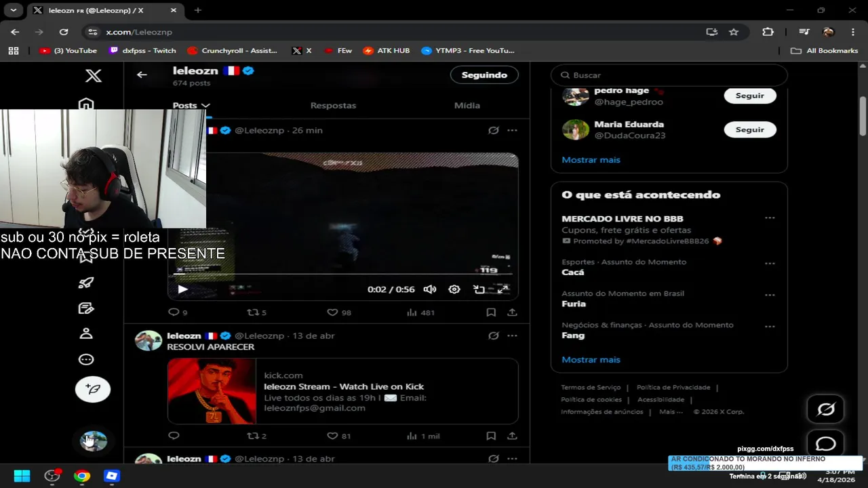This screenshot has height=488, width=868.
Task: Open video settings gear icon
Action: click(x=454, y=289)
